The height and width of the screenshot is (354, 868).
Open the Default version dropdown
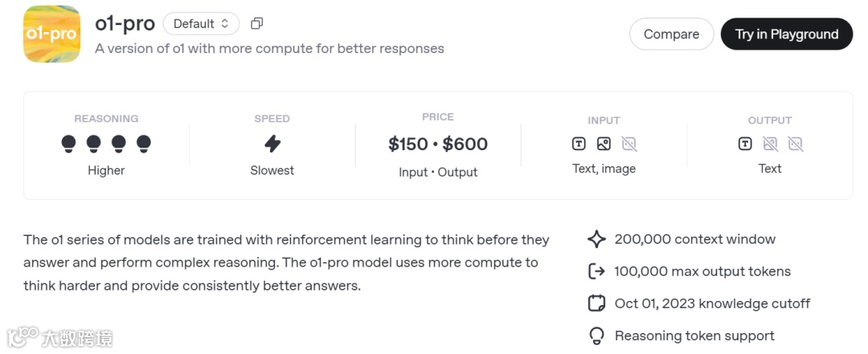point(201,24)
